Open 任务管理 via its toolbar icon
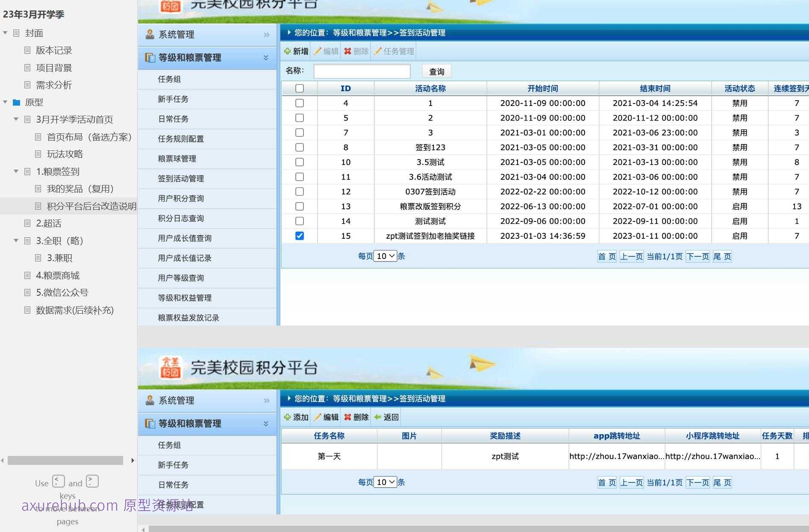Viewport: 809px width, 532px height. (x=378, y=51)
